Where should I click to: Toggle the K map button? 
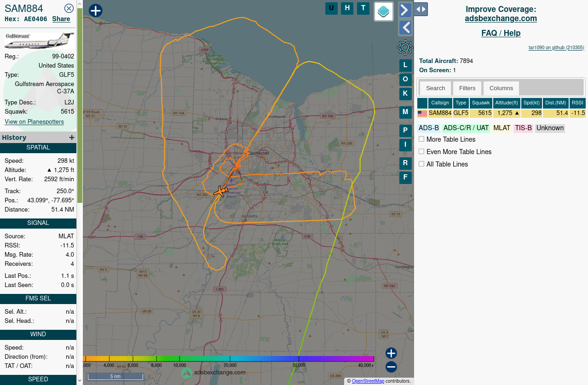pos(405,94)
